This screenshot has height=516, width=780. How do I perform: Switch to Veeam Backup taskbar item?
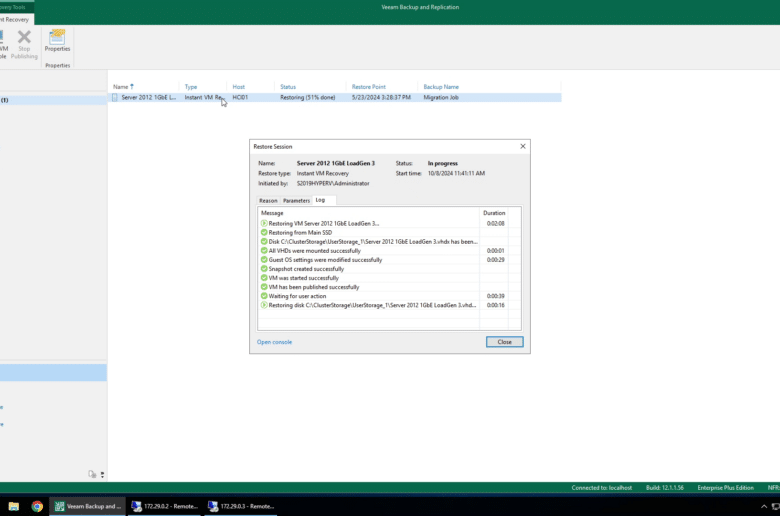tap(88, 506)
